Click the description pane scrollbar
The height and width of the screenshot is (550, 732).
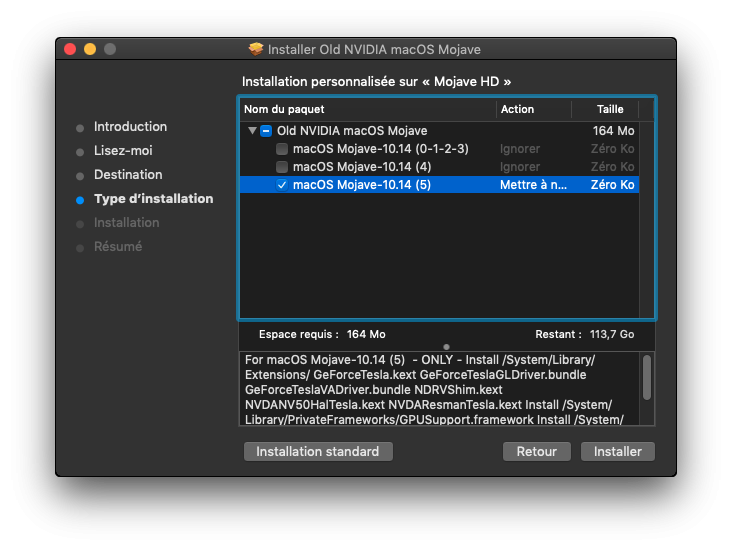pyautogui.click(x=647, y=377)
